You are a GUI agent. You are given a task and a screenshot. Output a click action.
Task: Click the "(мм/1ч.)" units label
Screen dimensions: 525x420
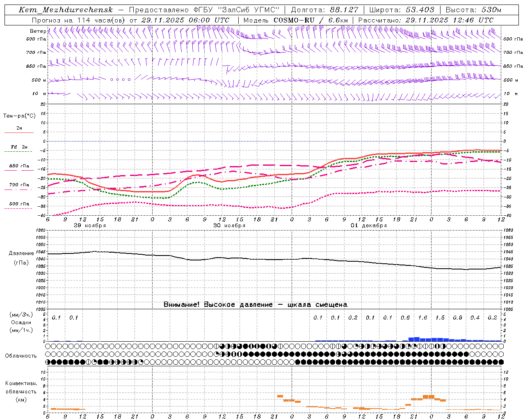tap(21, 330)
